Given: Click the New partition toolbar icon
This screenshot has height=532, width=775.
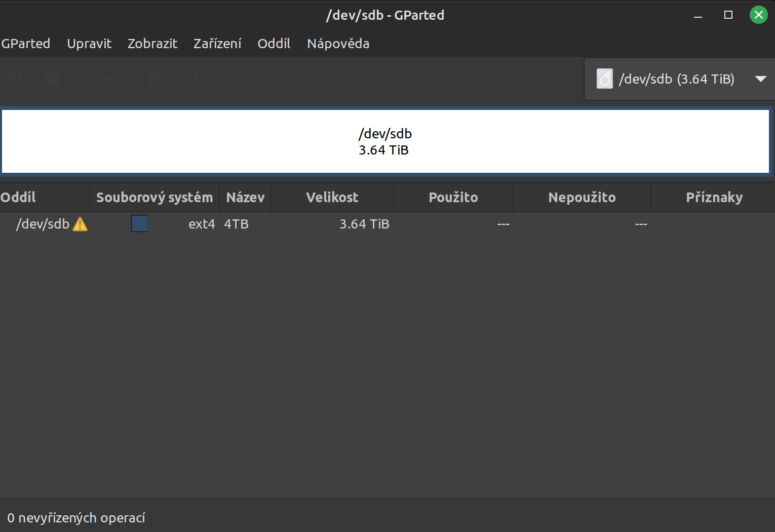Looking at the screenshot, I should pos(16,79).
